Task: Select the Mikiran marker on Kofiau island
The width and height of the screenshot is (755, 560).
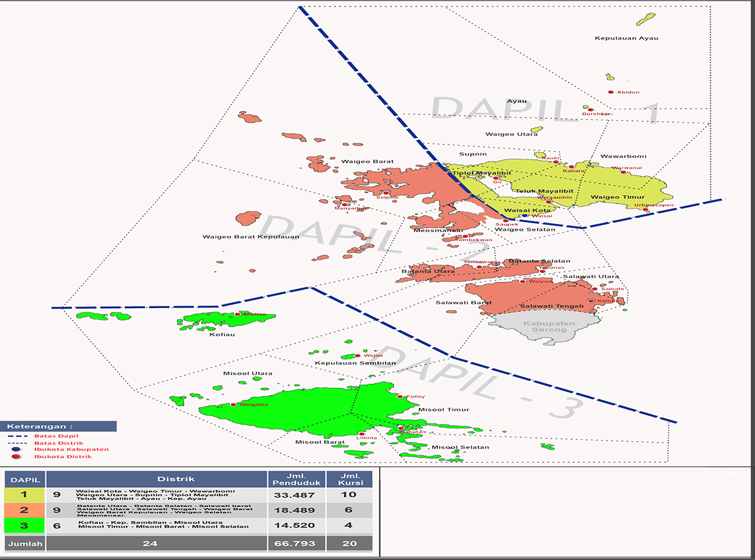Action: point(238,315)
